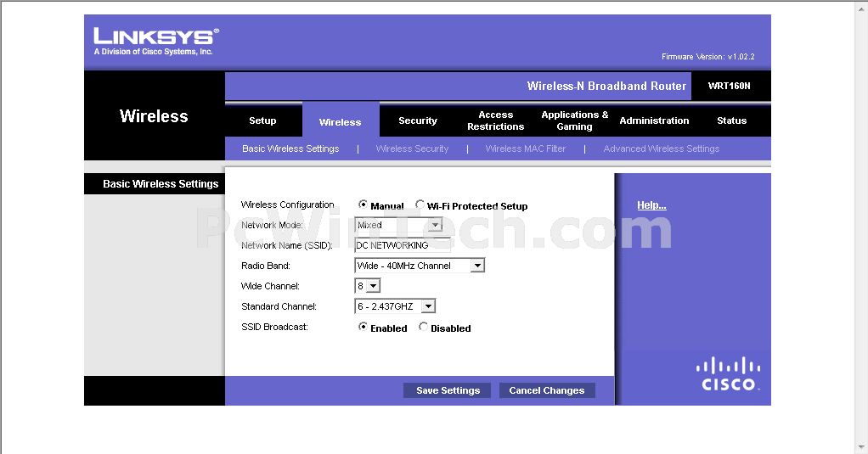Image resolution: width=868 pixels, height=454 pixels.
Task: Click the 'Wide Channel:' label
Action: tap(270, 286)
